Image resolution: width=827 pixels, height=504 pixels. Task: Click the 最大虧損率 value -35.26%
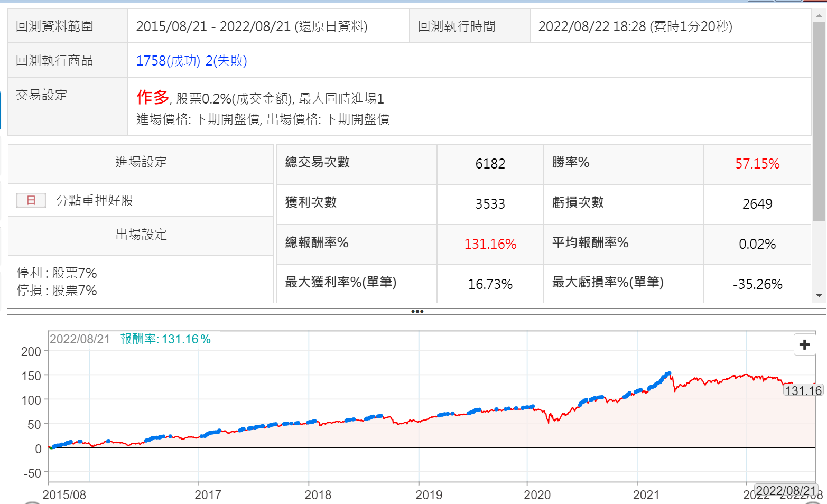click(x=757, y=284)
